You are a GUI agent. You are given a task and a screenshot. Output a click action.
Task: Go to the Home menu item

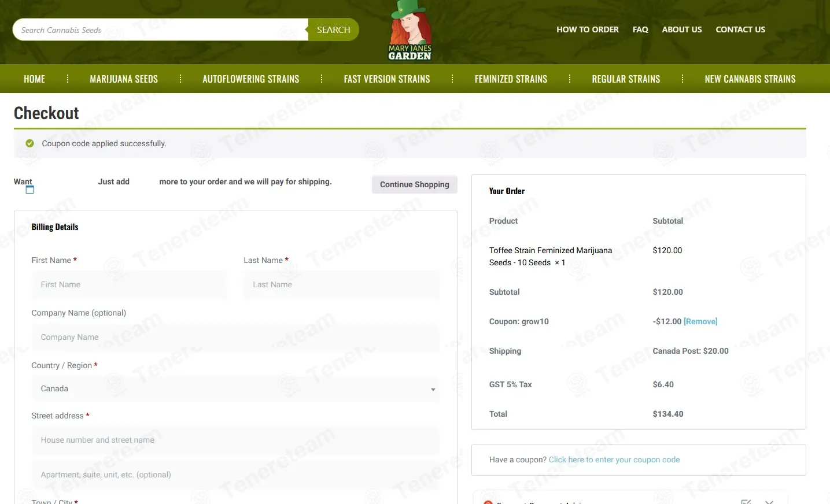coord(34,79)
